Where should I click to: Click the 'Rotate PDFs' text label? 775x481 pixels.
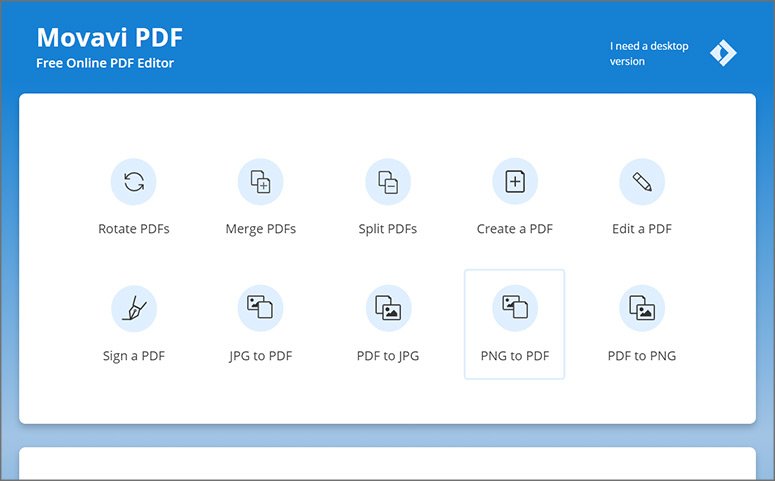pos(134,229)
